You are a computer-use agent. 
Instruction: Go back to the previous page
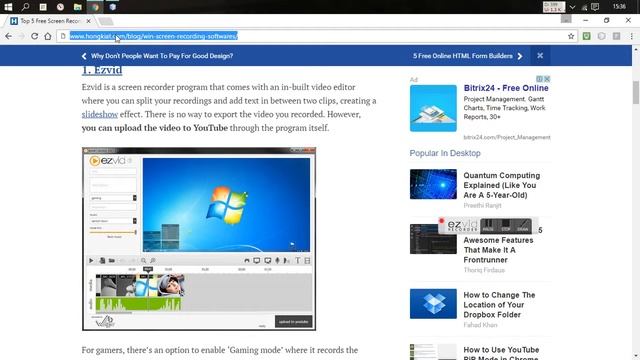(9, 36)
